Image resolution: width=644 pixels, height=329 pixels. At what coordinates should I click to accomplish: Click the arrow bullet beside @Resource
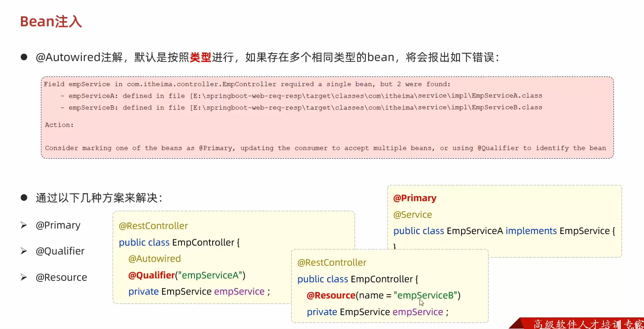point(24,277)
